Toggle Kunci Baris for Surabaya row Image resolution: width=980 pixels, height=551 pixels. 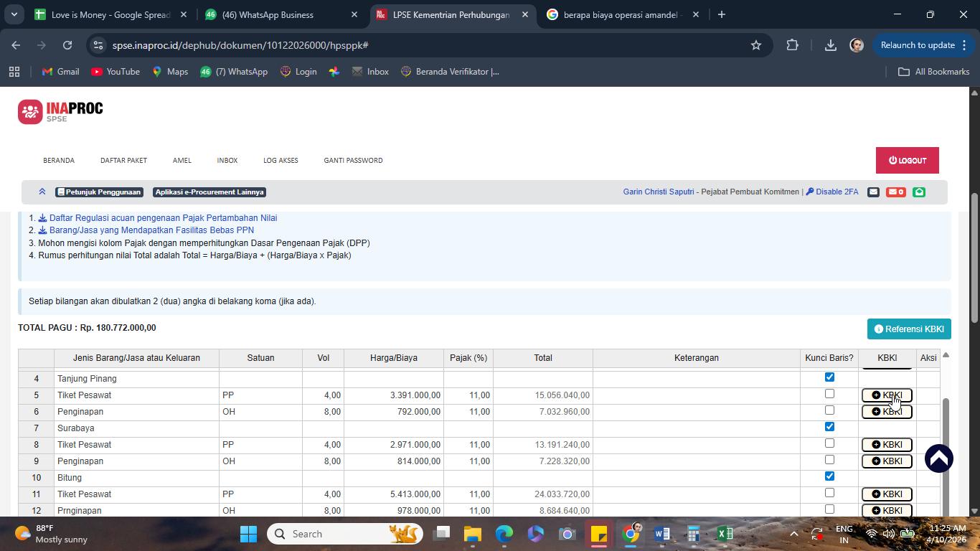pyautogui.click(x=829, y=426)
